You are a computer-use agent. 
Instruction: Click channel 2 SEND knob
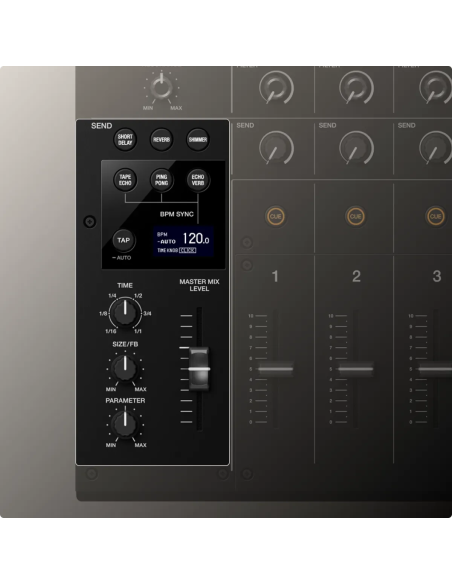tap(356, 148)
